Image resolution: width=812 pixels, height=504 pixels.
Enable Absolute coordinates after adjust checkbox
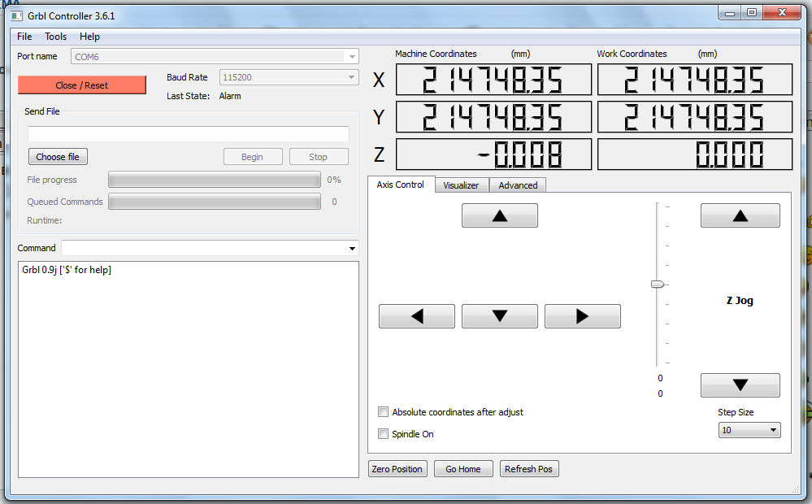coord(383,412)
